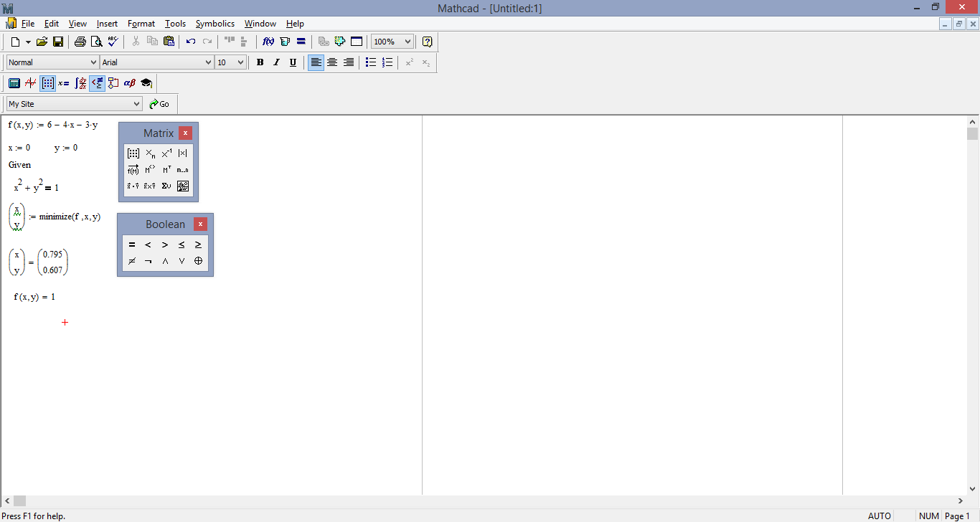
Task: Set align center
Action: (332, 62)
